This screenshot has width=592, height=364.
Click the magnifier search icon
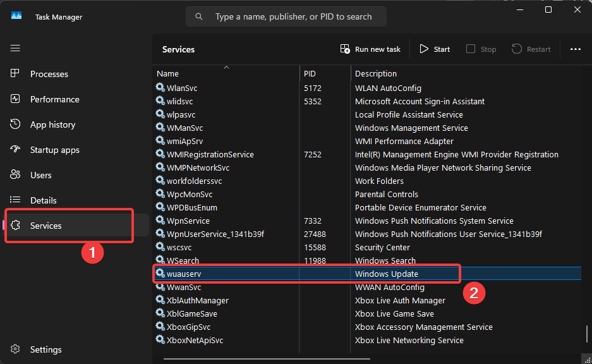(199, 16)
